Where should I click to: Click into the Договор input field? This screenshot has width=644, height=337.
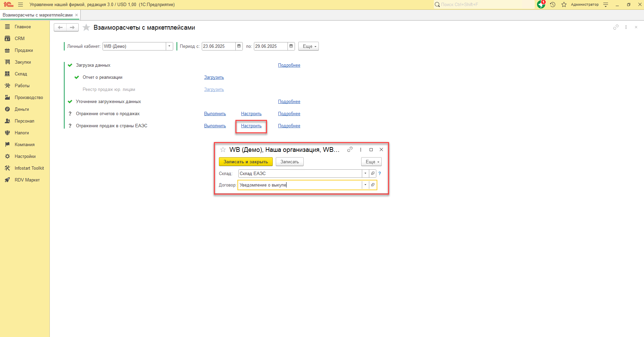[x=299, y=185]
